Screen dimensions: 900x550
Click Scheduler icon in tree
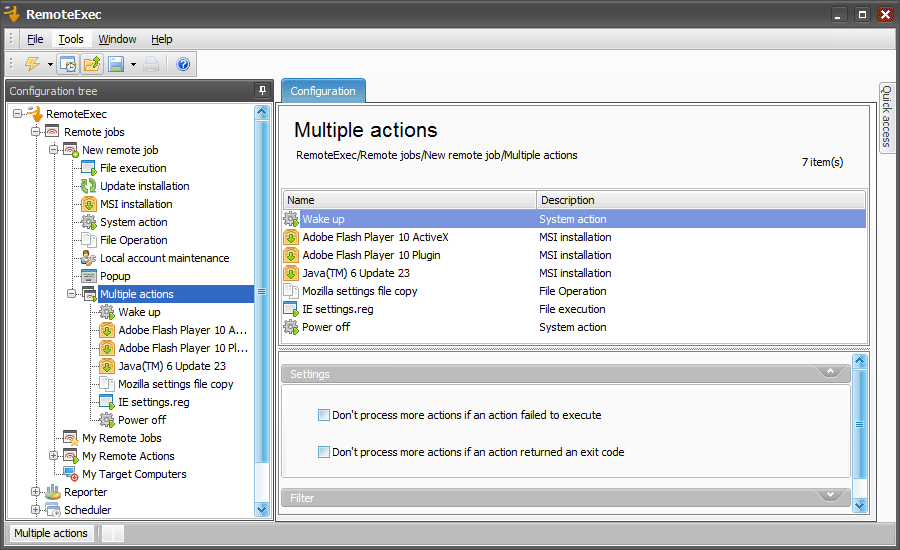53,509
